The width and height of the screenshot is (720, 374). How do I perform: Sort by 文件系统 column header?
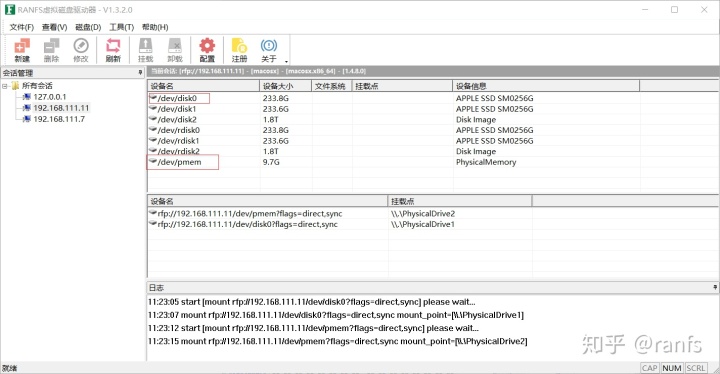pos(332,86)
